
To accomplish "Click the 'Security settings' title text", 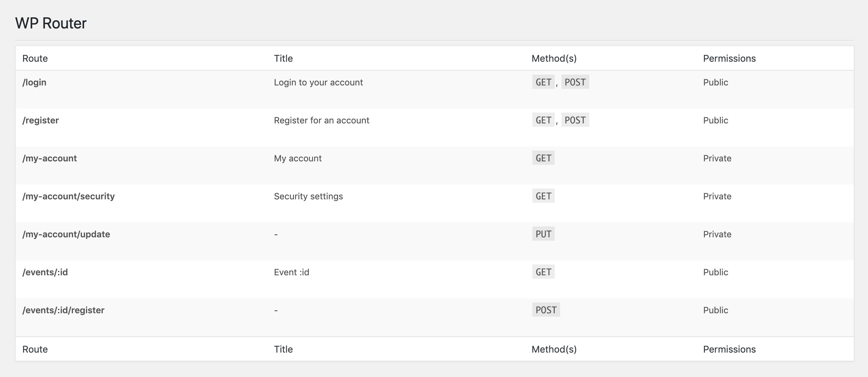I will (x=308, y=196).
